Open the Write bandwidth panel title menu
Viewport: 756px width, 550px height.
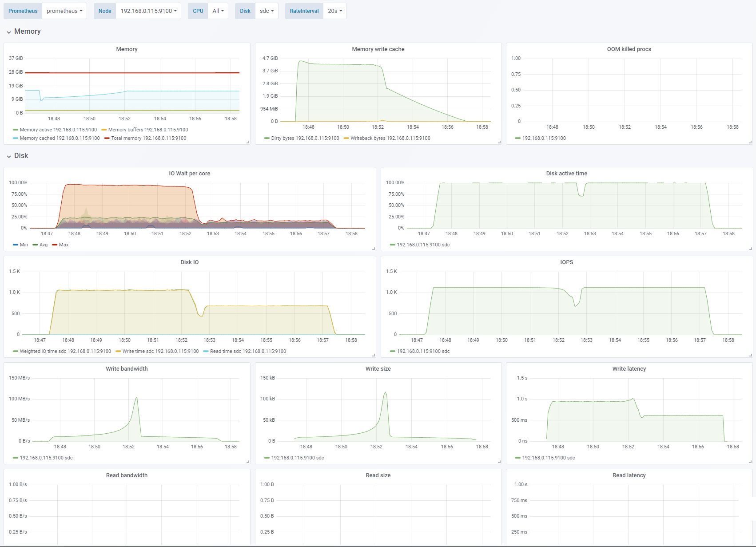click(127, 369)
